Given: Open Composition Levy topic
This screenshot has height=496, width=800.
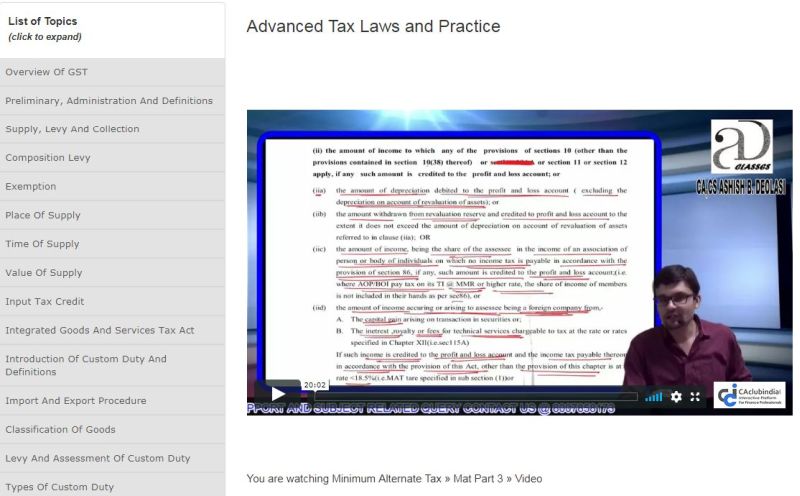Looking at the screenshot, I should coord(48,158).
